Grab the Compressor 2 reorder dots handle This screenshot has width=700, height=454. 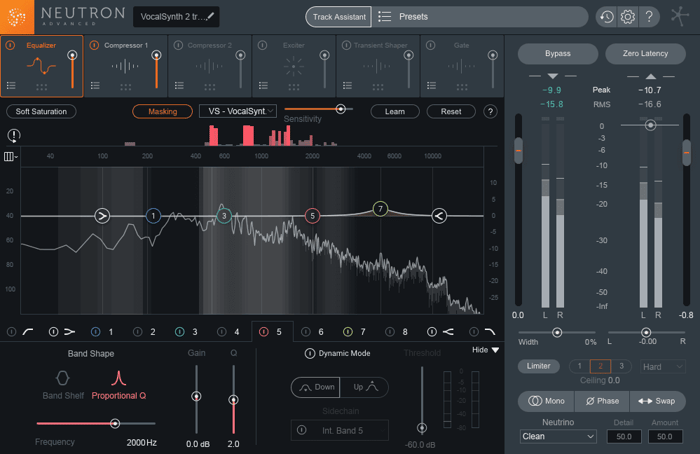(x=210, y=87)
